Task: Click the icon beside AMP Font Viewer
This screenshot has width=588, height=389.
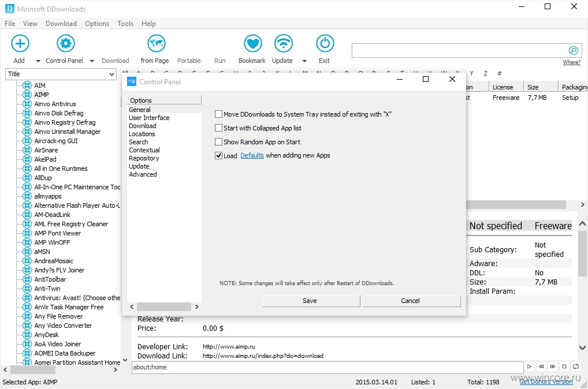Action: (x=27, y=233)
